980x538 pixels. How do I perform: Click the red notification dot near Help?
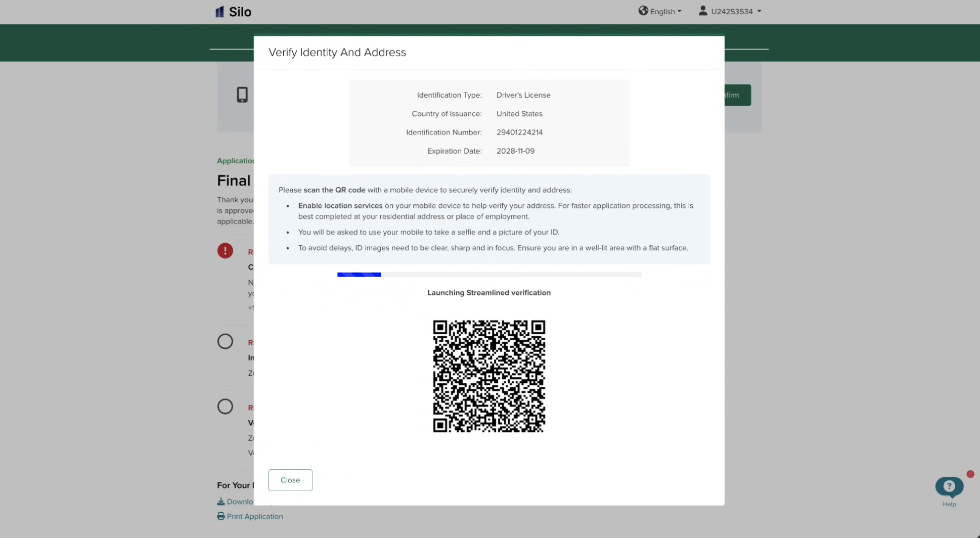970,474
